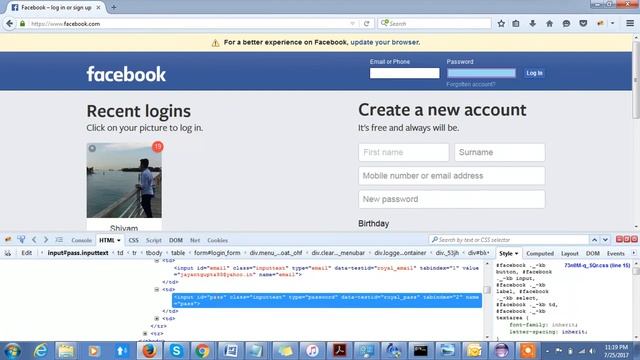Go back with the browser back arrow
The height and width of the screenshot is (360, 640).
click(x=9, y=24)
